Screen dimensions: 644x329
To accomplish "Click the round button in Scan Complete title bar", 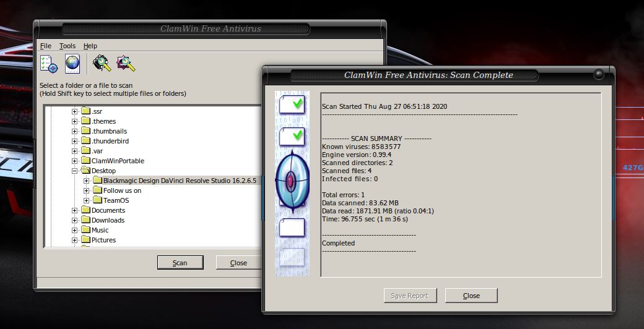I will point(599,74).
